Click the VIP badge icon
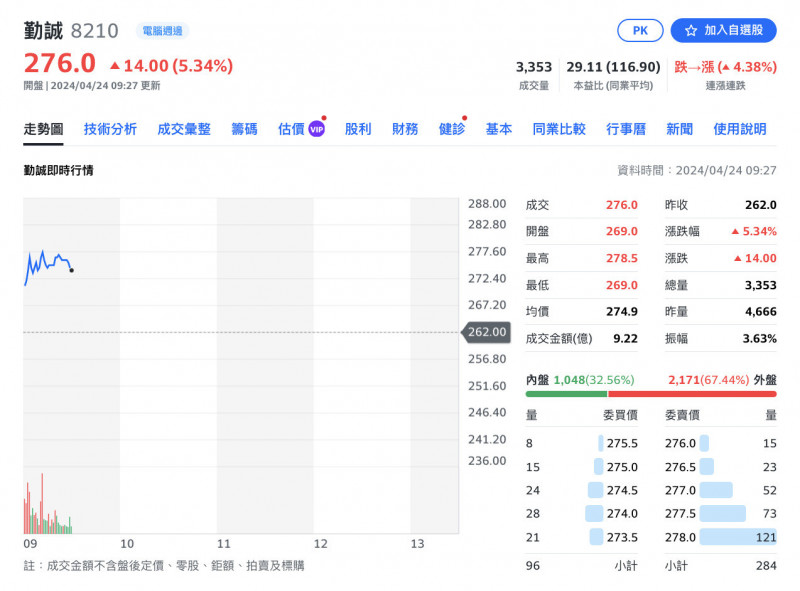The height and width of the screenshot is (591, 800). [x=316, y=129]
